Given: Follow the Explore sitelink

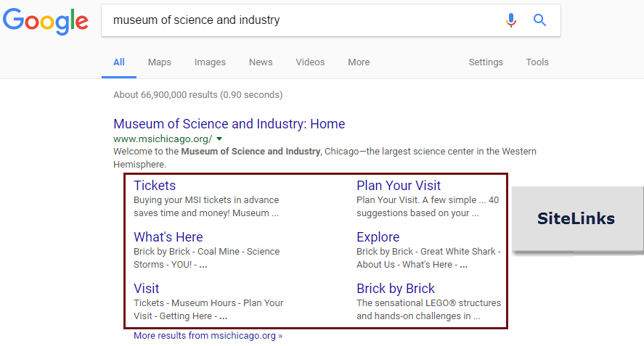Looking at the screenshot, I should point(378,237).
